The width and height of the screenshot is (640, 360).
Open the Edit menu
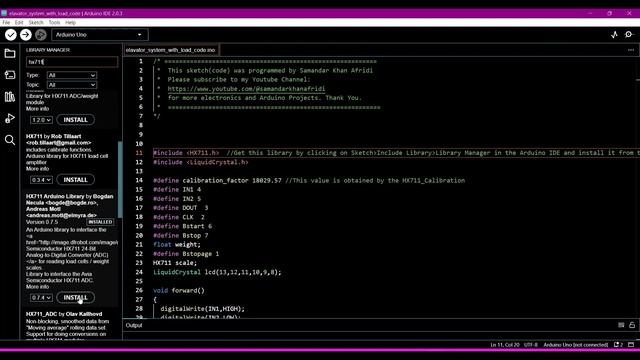pos(19,22)
